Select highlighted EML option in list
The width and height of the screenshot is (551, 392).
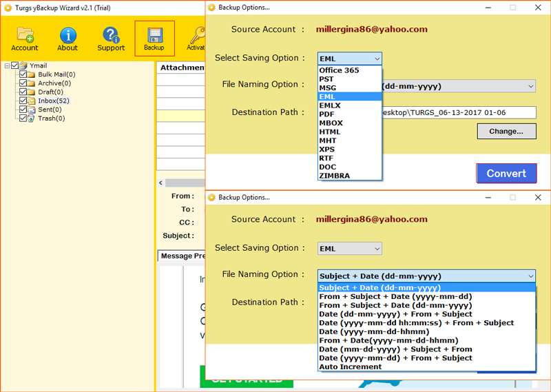click(350, 96)
